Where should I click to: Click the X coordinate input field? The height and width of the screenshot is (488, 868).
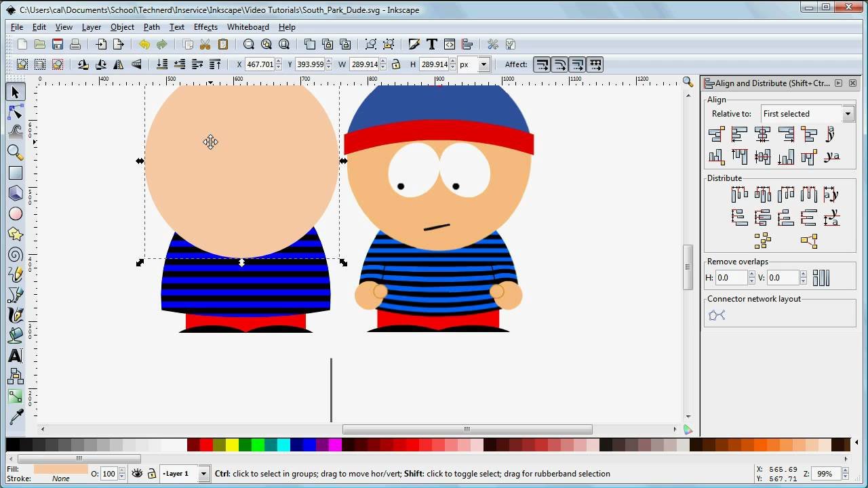[260, 65]
